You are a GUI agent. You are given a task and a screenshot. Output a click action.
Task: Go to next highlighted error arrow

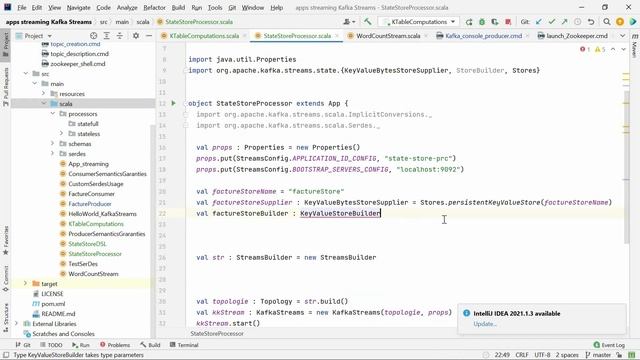pyautogui.click(x=623, y=49)
